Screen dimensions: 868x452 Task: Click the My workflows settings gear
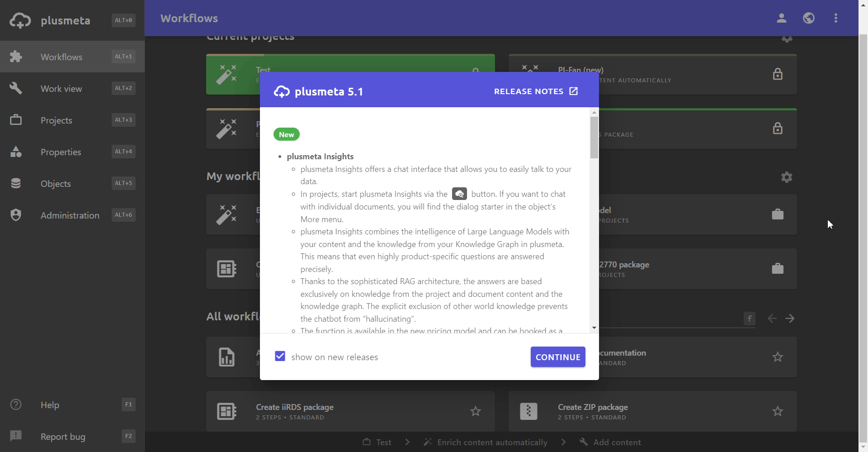(787, 177)
